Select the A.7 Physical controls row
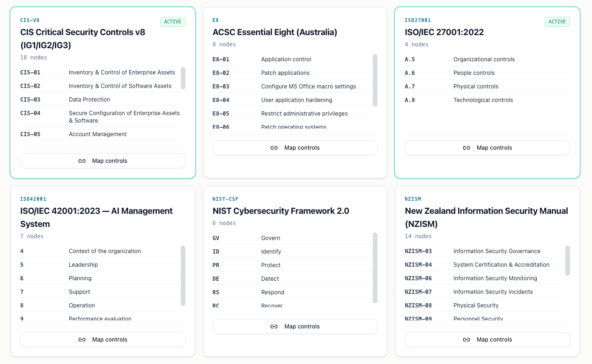 tap(487, 87)
